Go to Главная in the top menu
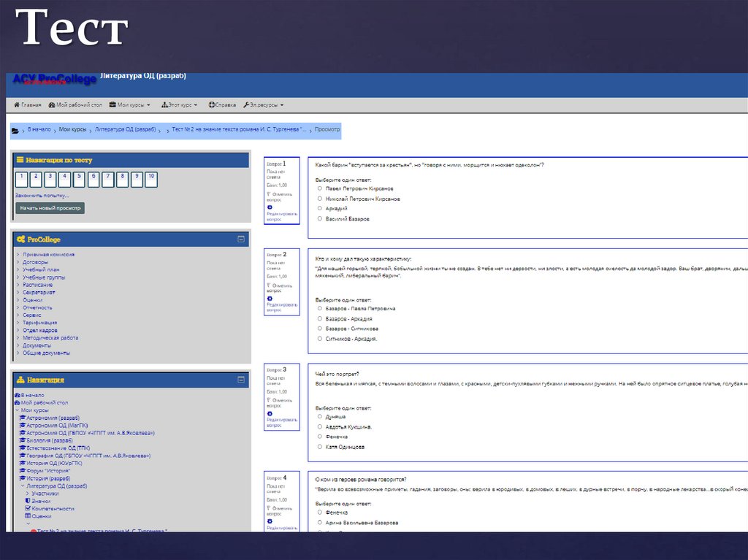Image resolution: width=748 pixels, height=560 pixels. tap(28, 105)
